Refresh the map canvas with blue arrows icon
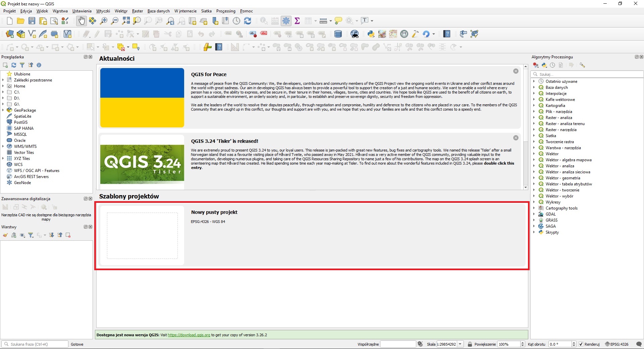Image resolution: width=644 pixels, height=349 pixels. pos(248,21)
